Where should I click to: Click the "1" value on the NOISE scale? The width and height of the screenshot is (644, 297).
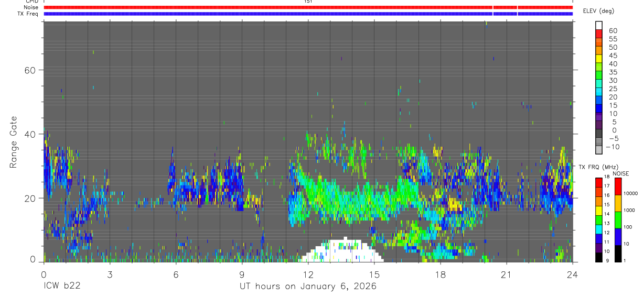pos(625,260)
